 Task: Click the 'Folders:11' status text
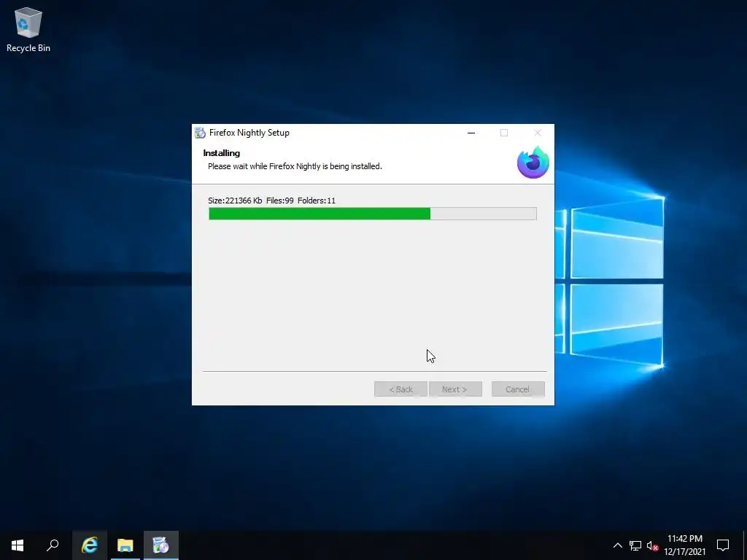(x=317, y=201)
